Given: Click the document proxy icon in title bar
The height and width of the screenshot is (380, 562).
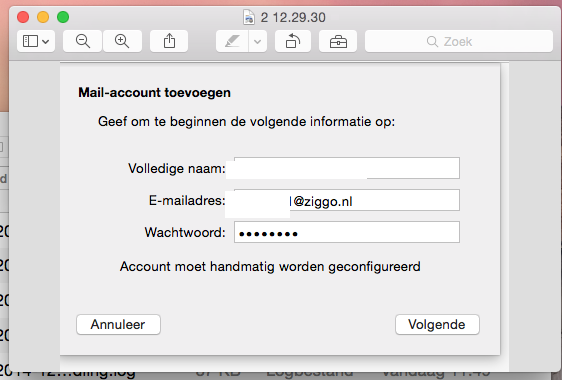Looking at the screenshot, I should (x=249, y=17).
